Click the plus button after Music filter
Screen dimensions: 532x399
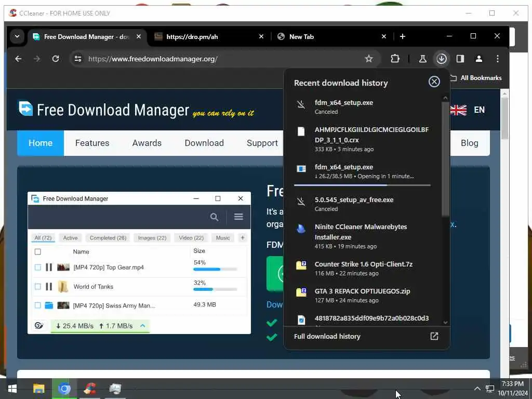click(x=243, y=238)
